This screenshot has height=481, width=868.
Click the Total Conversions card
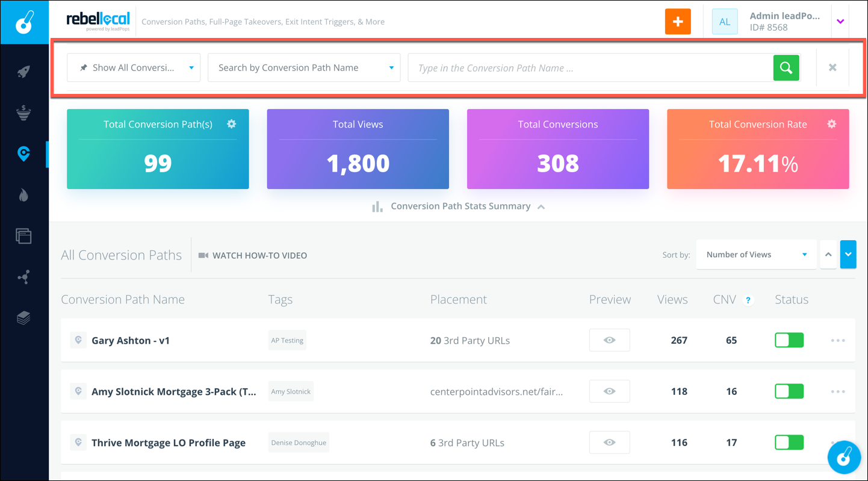558,149
